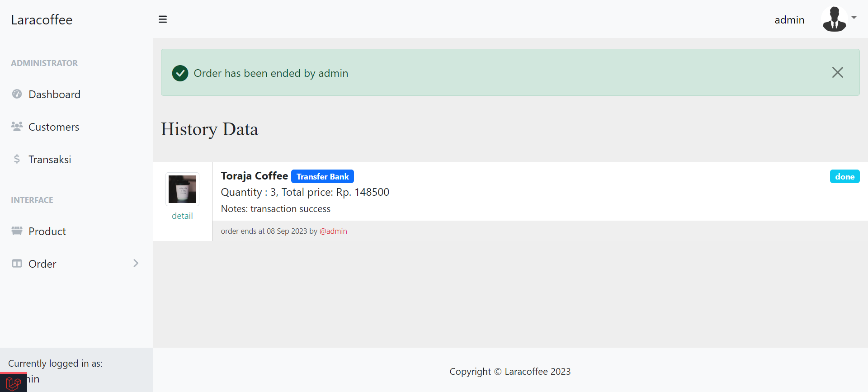Open the detail link under the thumbnail
The width and height of the screenshot is (868, 392).
point(182,216)
